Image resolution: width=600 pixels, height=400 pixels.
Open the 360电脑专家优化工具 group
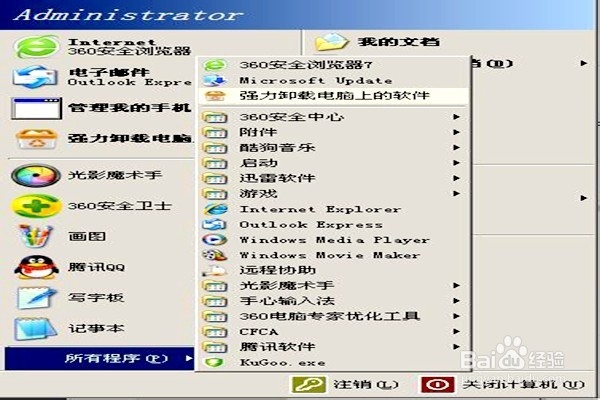point(333,316)
